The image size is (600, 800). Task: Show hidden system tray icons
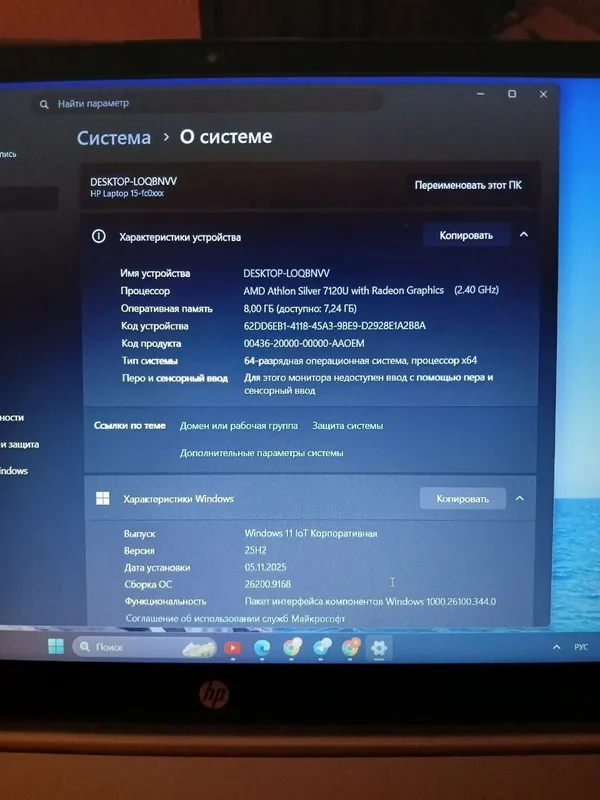click(x=556, y=647)
